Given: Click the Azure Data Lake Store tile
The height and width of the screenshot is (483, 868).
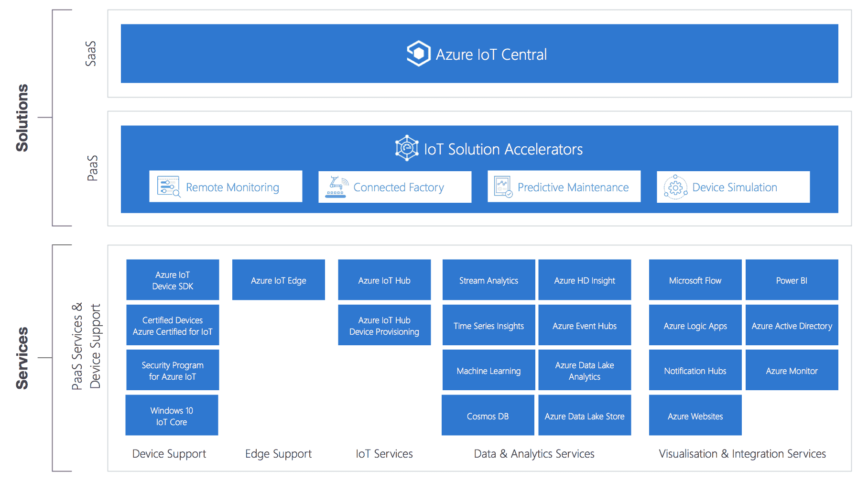Looking at the screenshot, I should [585, 416].
